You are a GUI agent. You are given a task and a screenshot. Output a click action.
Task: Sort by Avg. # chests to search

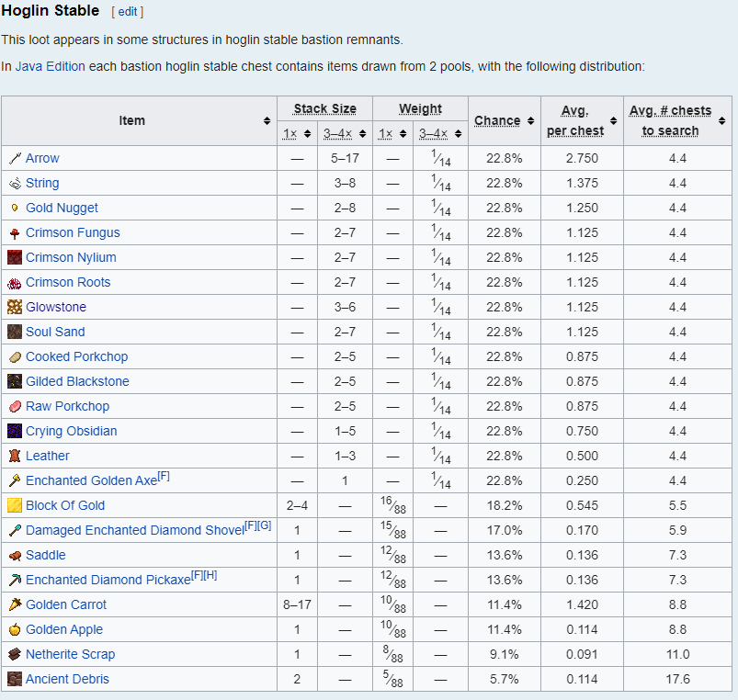[721, 121]
